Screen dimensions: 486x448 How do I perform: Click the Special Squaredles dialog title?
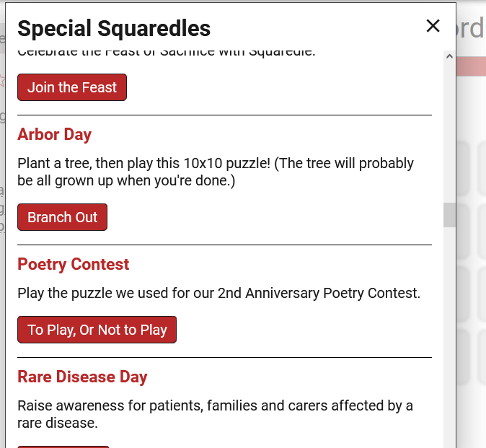tap(114, 28)
